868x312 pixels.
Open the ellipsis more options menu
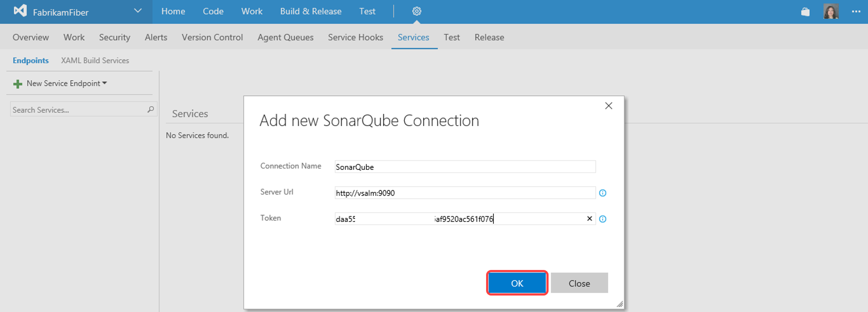(856, 12)
